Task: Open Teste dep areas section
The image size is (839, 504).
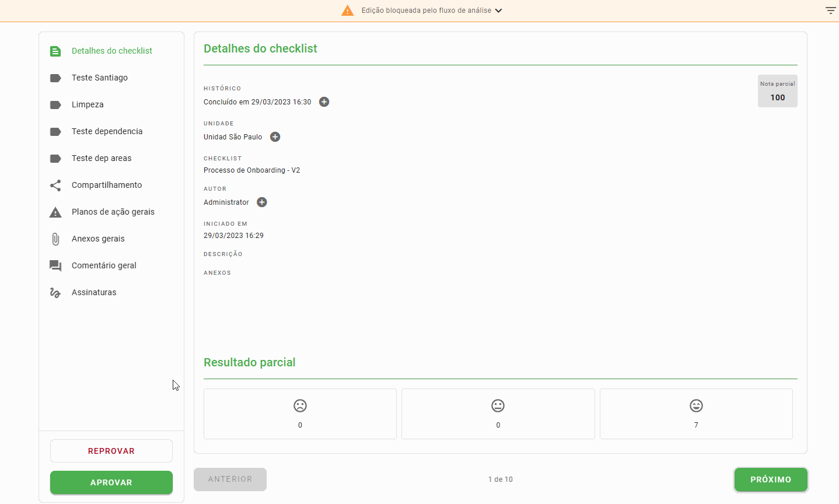Action: click(x=111, y=158)
